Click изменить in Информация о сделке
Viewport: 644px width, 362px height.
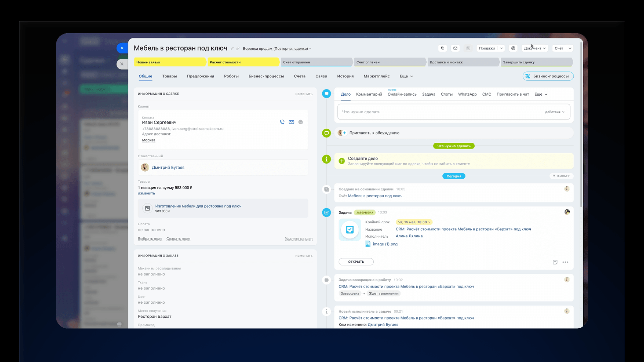point(304,94)
